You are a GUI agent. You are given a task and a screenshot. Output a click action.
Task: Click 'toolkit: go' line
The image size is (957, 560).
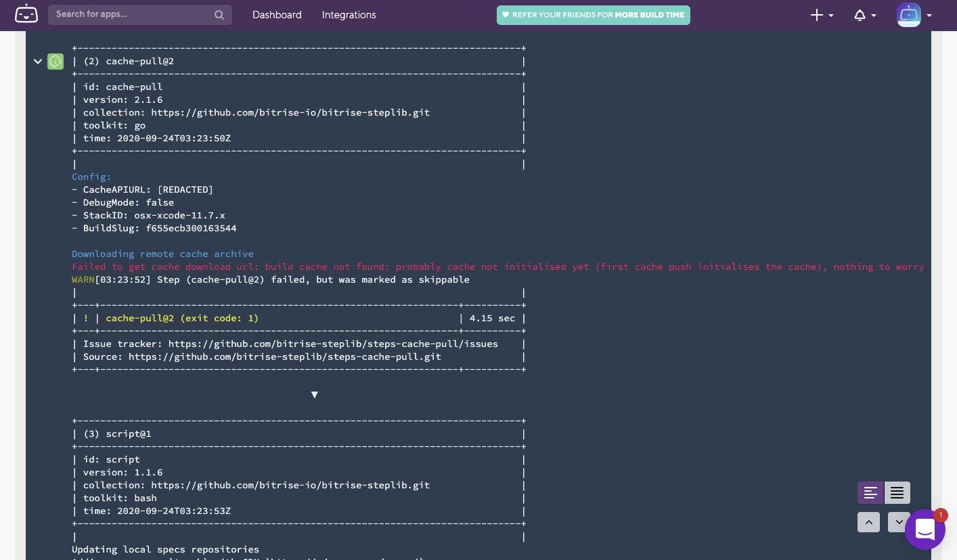(114, 125)
